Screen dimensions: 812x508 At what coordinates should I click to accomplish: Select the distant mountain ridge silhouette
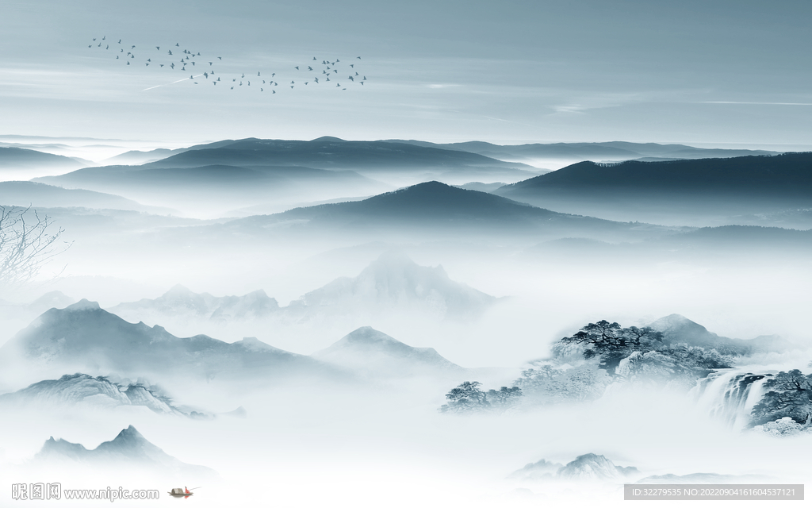(x=317, y=143)
